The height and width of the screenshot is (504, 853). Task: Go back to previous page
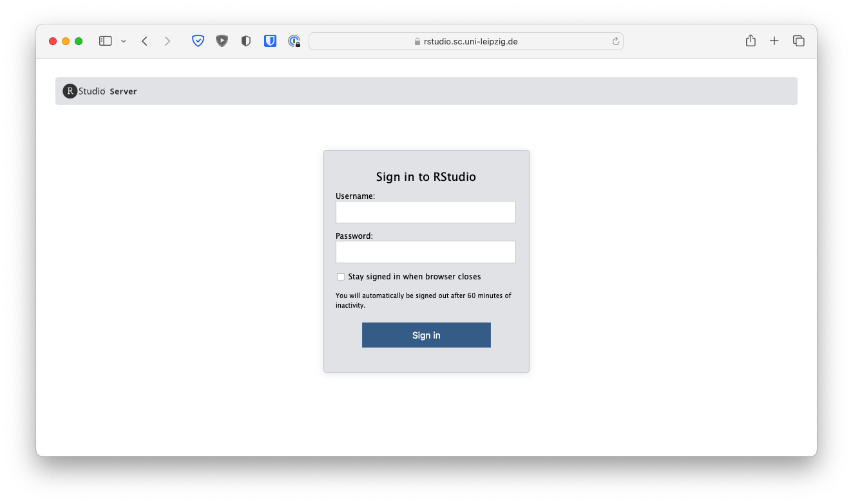[x=144, y=41]
